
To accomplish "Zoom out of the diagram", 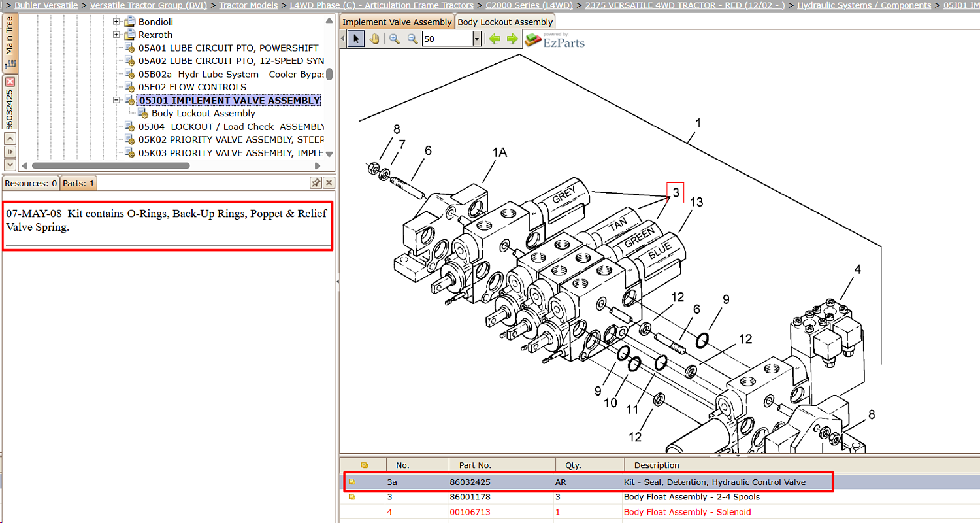I will (412, 39).
